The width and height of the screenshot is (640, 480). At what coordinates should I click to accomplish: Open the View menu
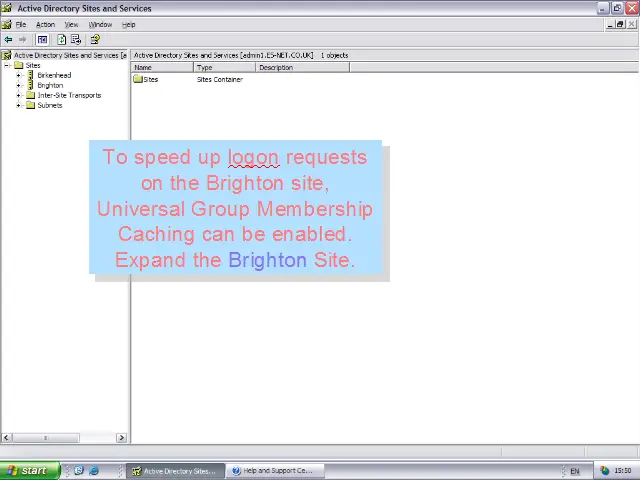[x=71, y=24]
